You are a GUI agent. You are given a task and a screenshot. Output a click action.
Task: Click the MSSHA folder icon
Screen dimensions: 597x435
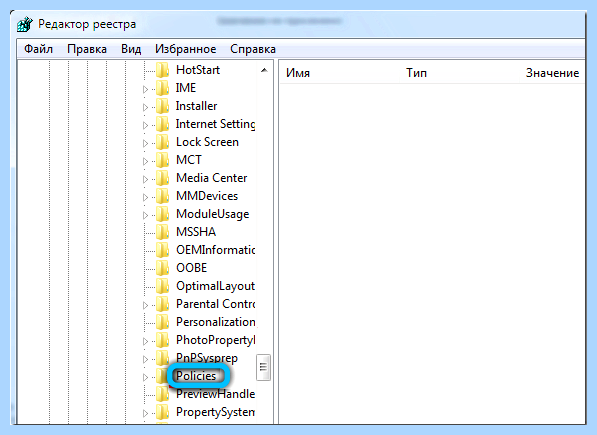tap(163, 232)
